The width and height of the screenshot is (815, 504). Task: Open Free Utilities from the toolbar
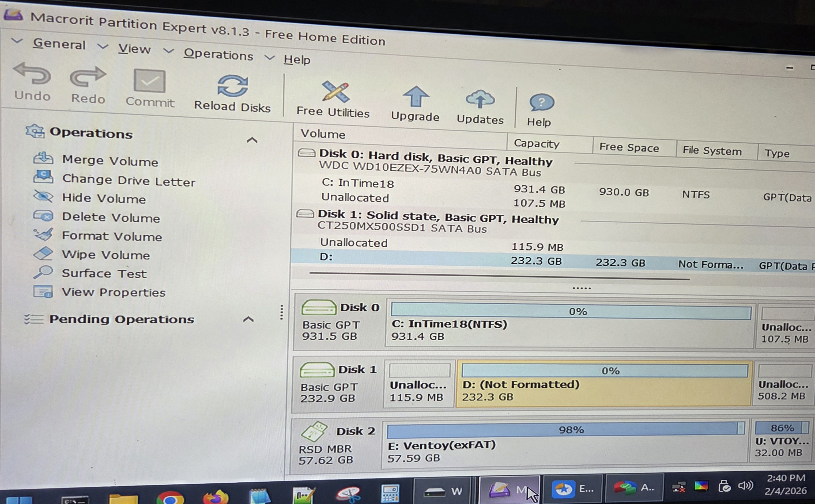point(335,92)
